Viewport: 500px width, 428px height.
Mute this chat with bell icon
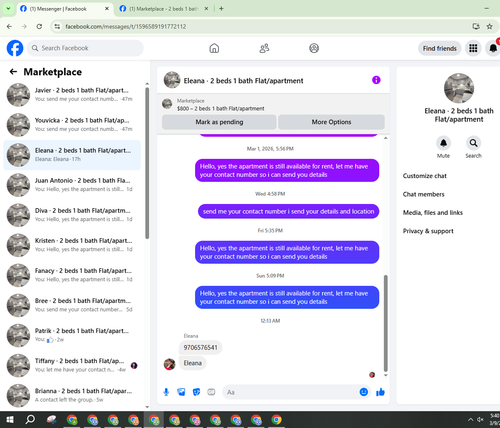[443, 143]
